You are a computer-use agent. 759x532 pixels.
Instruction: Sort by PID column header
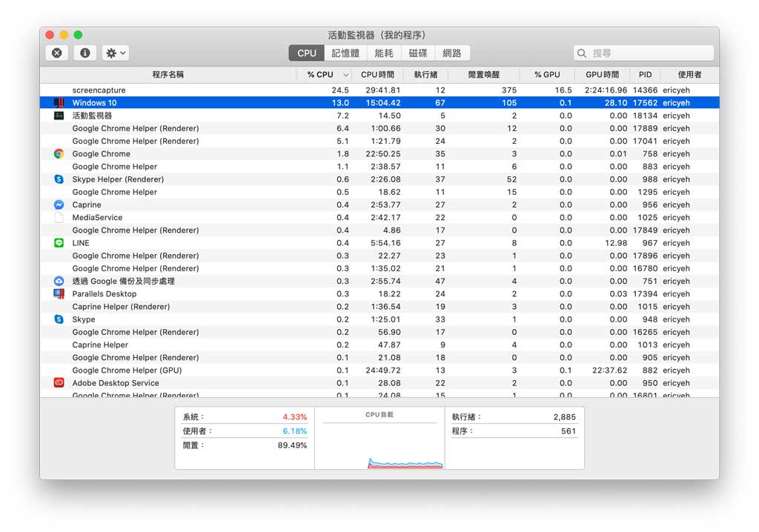pyautogui.click(x=646, y=75)
